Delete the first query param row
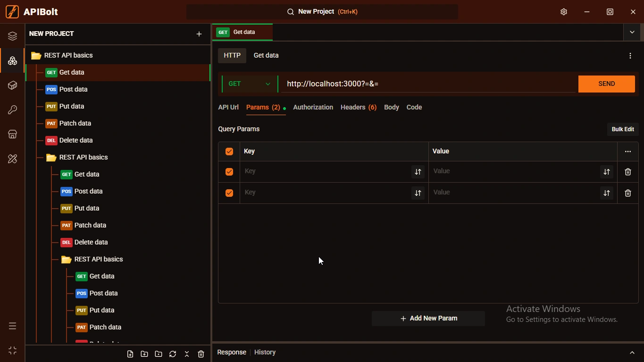Image resolution: width=644 pixels, height=362 pixels. click(x=627, y=172)
